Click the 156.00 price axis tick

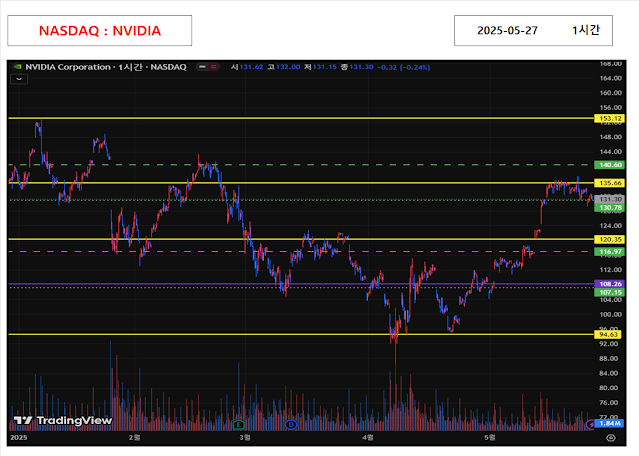pyautogui.click(x=610, y=108)
